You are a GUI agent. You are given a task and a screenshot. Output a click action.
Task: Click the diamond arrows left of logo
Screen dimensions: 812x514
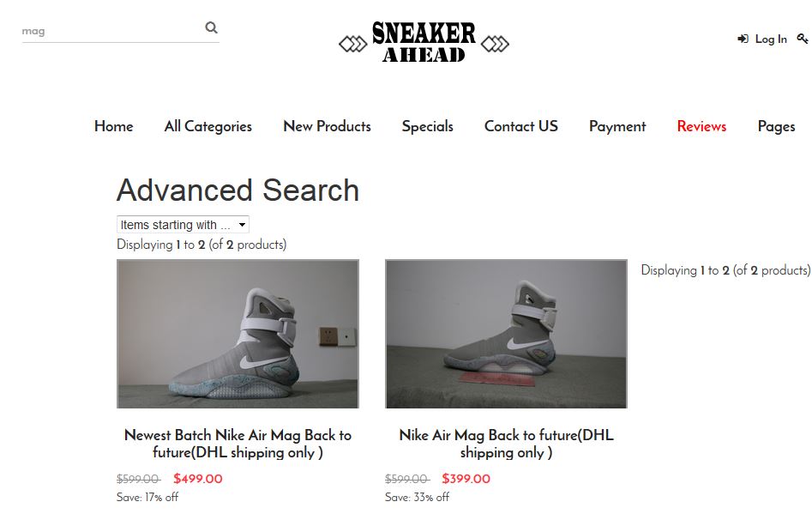[353, 45]
